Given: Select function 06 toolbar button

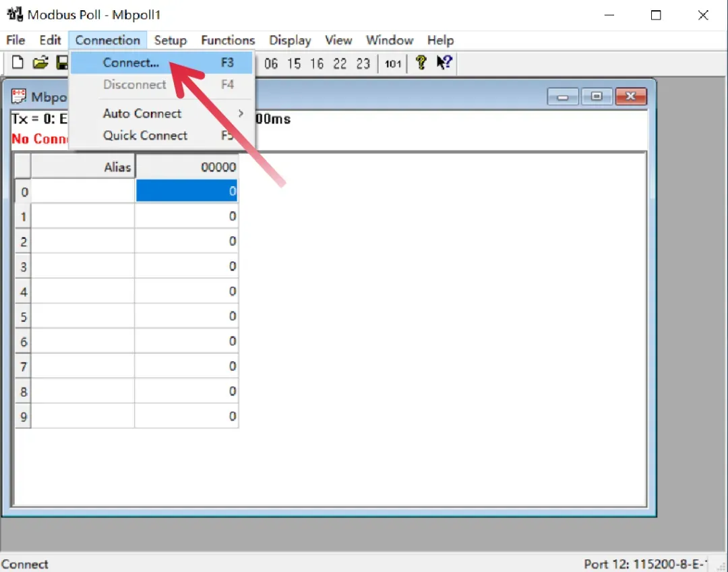Looking at the screenshot, I should click(x=271, y=63).
